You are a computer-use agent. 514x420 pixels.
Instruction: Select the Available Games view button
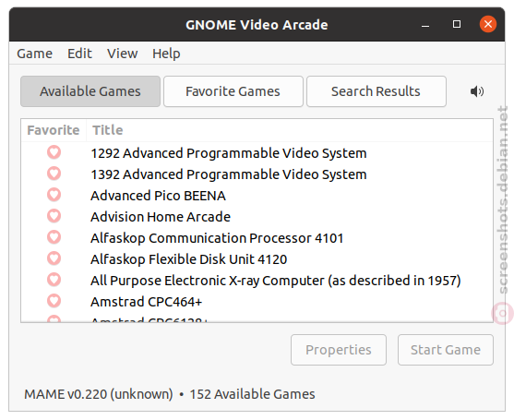pos(90,91)
